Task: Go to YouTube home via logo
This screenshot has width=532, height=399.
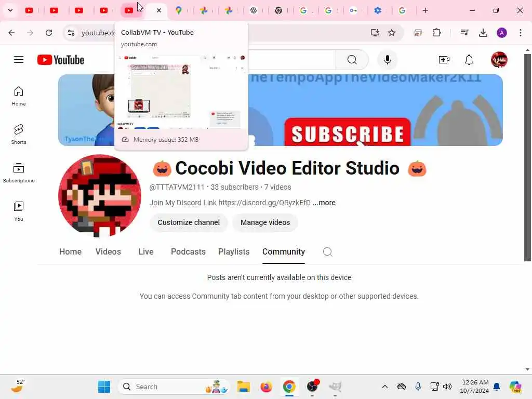Action: coord(61,60)
